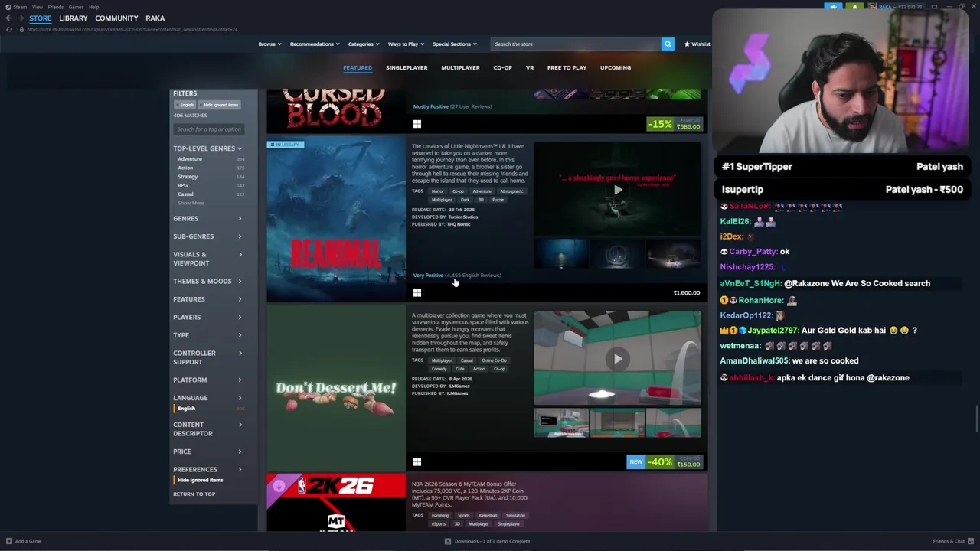This screenshot has height=551, width=980.
Task: Open the Community section
Action: (116, 18)
